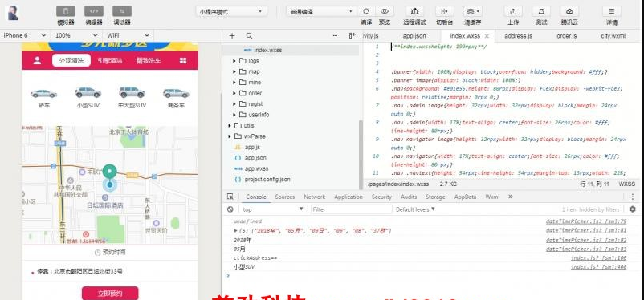Image resolution: width=644 pixels, height=300 pixels.
Task: Expand the logged array (6) entry
Action: tap(236, 231)
